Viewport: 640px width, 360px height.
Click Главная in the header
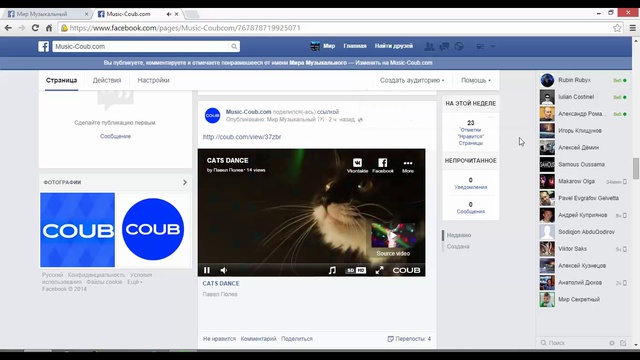tap(355, 46)
